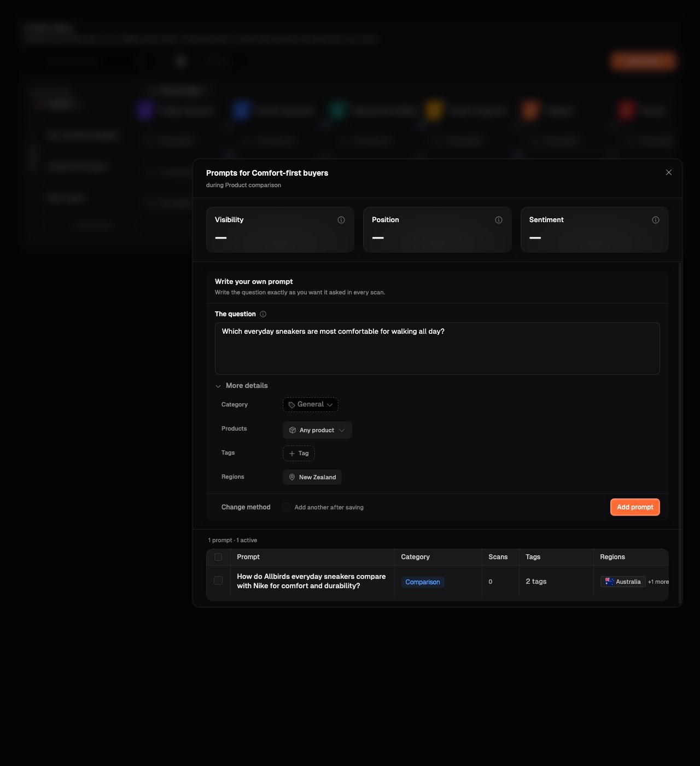Image resolution: width=700 pixels, height=766 pixels.
Task: Click the question text area
Action: click(x=437, y=349)
